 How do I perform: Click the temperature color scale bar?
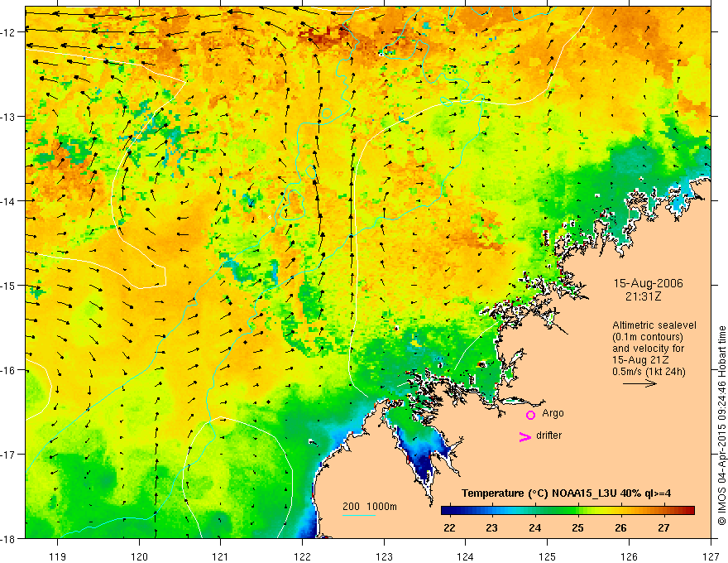568,510
